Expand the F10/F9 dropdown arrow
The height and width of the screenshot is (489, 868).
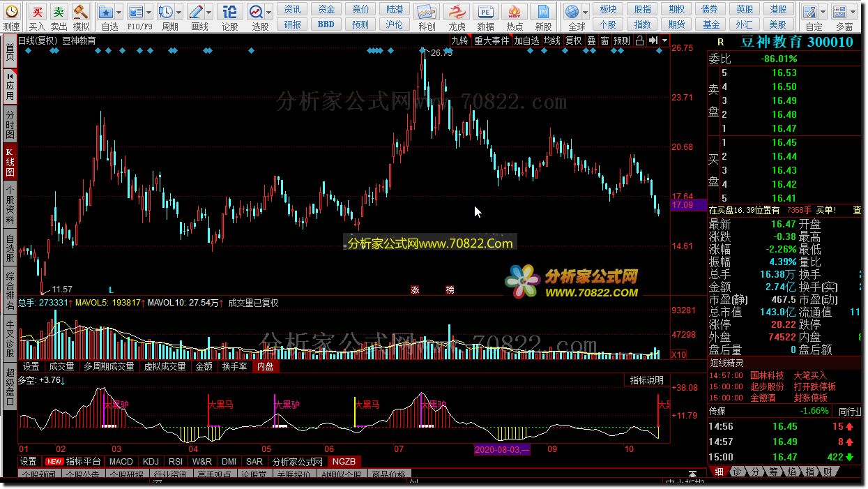(x=149, y=12)
